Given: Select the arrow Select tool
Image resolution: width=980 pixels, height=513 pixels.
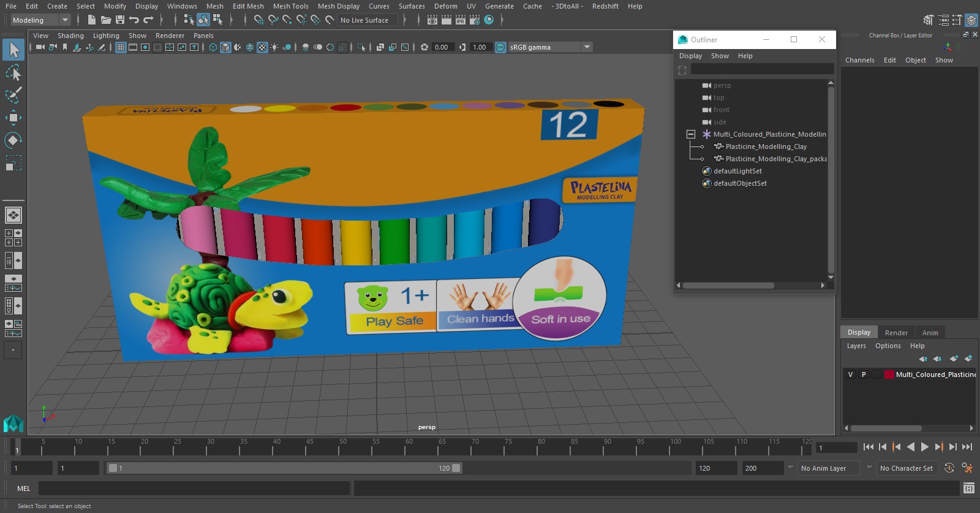Looking at the screenshot, I should coord(13,50).
